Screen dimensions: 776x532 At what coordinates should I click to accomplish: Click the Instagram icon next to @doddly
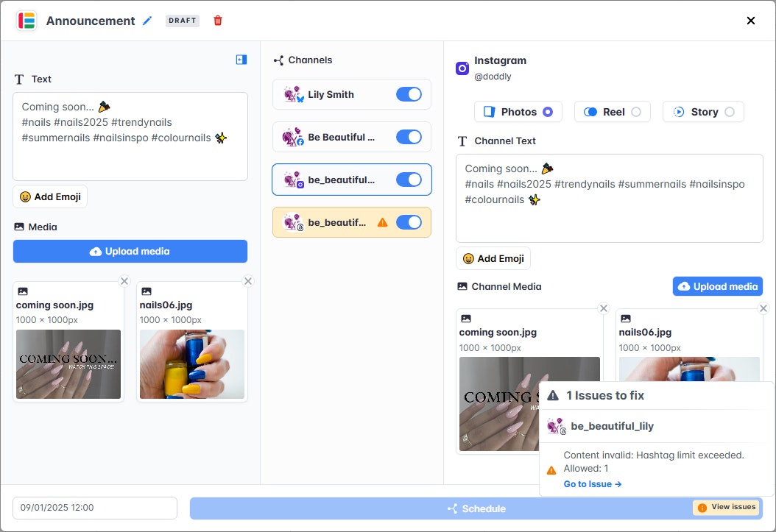[462, 68]
